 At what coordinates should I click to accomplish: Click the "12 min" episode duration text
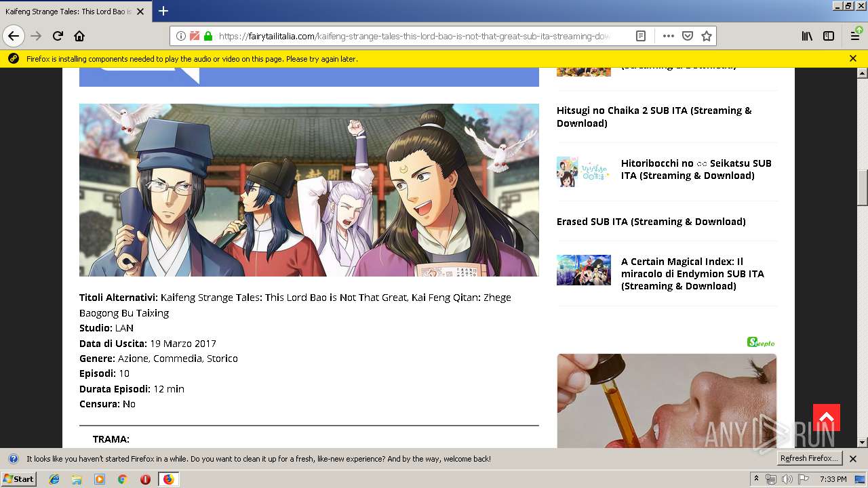(169, 389)
